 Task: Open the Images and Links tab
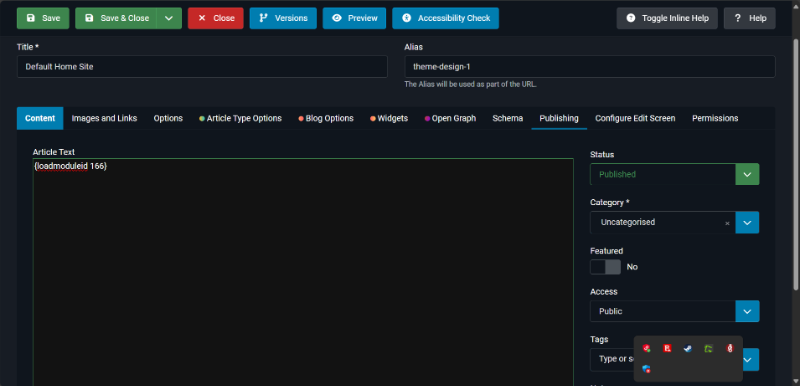point(104,118)
